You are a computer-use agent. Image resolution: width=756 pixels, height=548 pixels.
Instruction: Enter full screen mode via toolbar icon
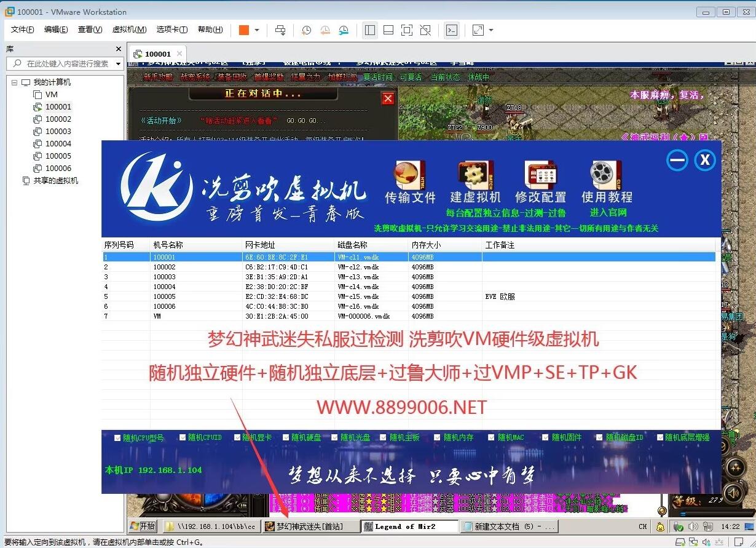coord(406,30)
